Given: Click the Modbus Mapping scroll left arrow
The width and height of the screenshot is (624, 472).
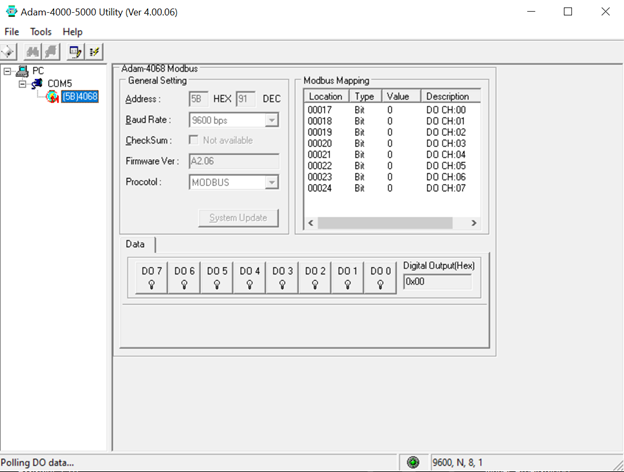Looking at the screenshot, I should (x=311, y=223).
